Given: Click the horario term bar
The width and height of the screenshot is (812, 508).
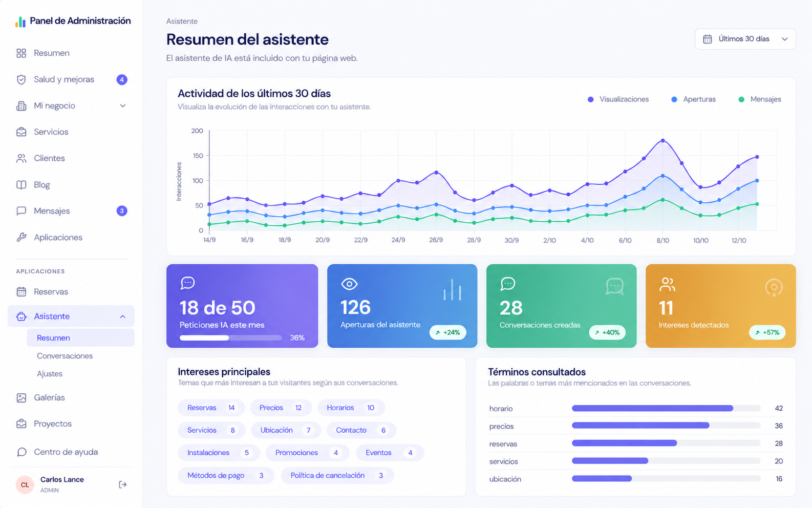Looking at the screenshot, I should click(x=666, y=408).
